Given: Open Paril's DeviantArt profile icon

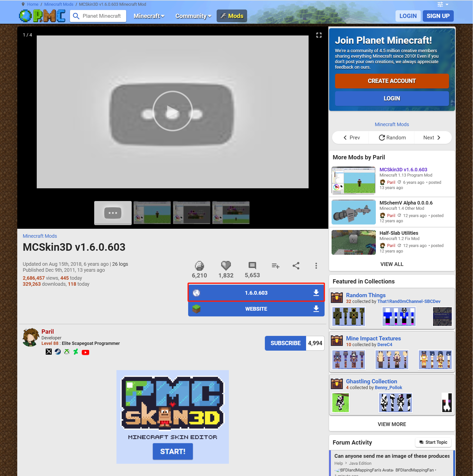Looking at the screenshot, I should tap(76, 352).
